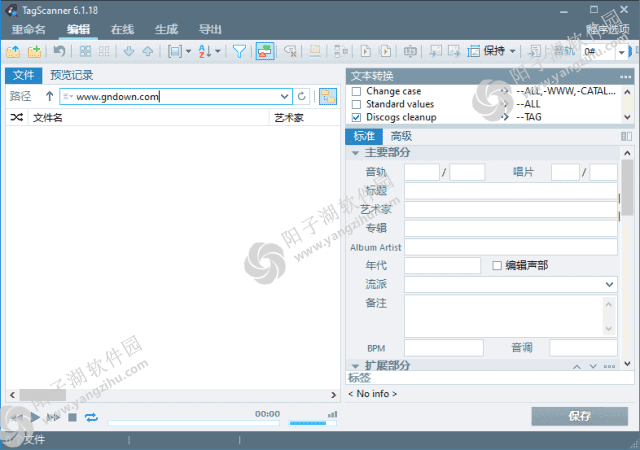Select the 文件 tab
640x450 pixels.
coord(24,76)
